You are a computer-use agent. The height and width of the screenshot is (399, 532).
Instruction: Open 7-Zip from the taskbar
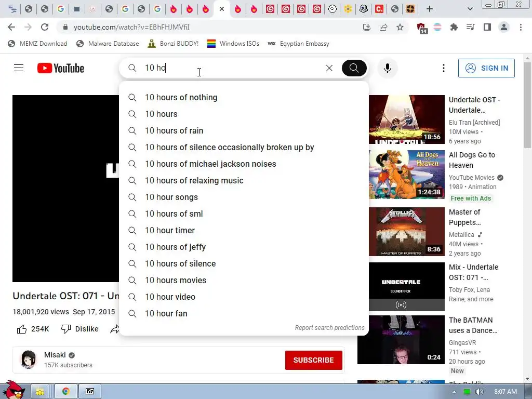tap(90, 391)
